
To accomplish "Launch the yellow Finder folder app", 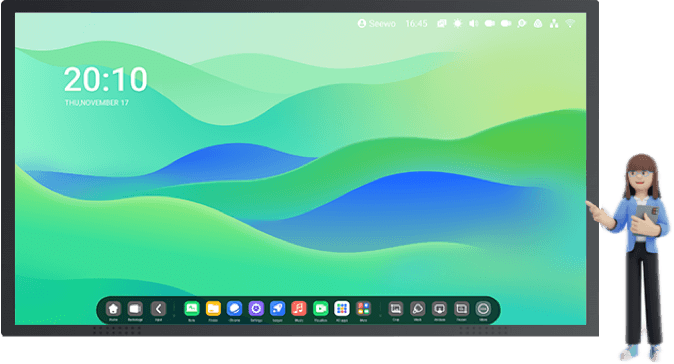I will pos(213,309).
